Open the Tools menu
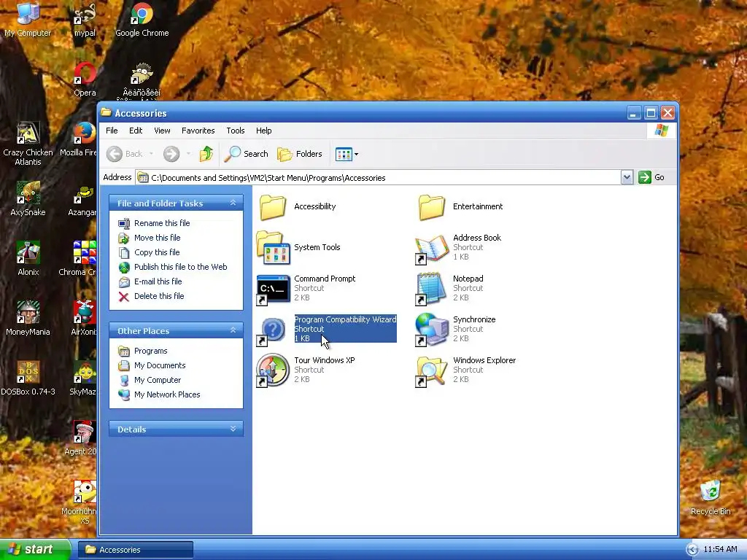The width and height of the screenshot is (747, 560). pyautogui.click(x=236, y=131)
